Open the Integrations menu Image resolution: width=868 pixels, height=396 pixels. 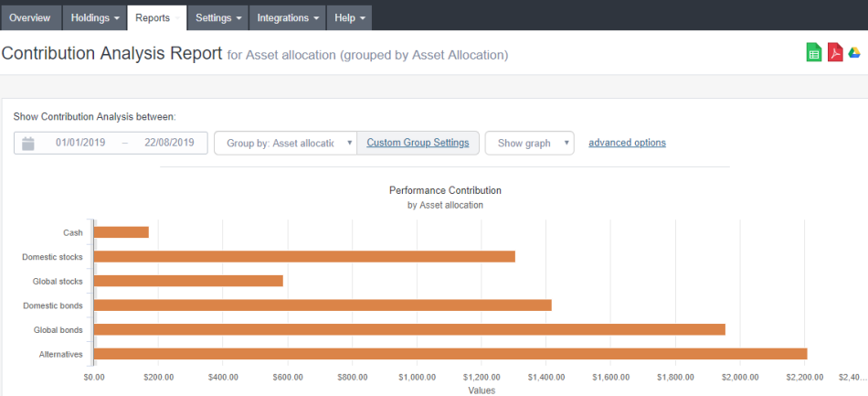tap(287, 17)
